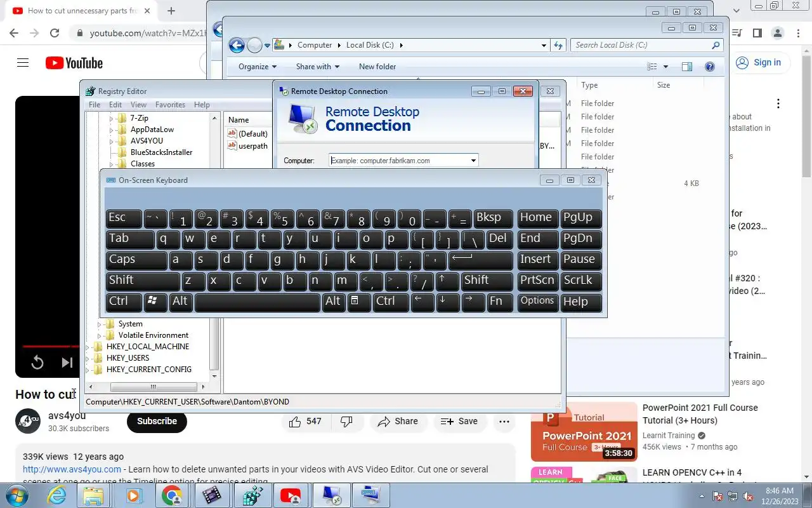Toggle ScrLk key on the On-Screen Keyboard
The image size is (812, 508).
point(581,280)
